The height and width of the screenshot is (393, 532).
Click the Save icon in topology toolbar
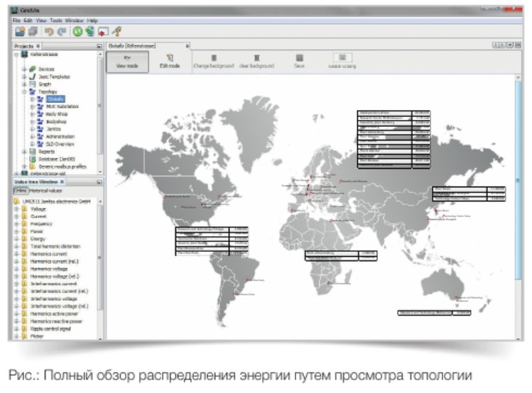(x=300, y=61)
